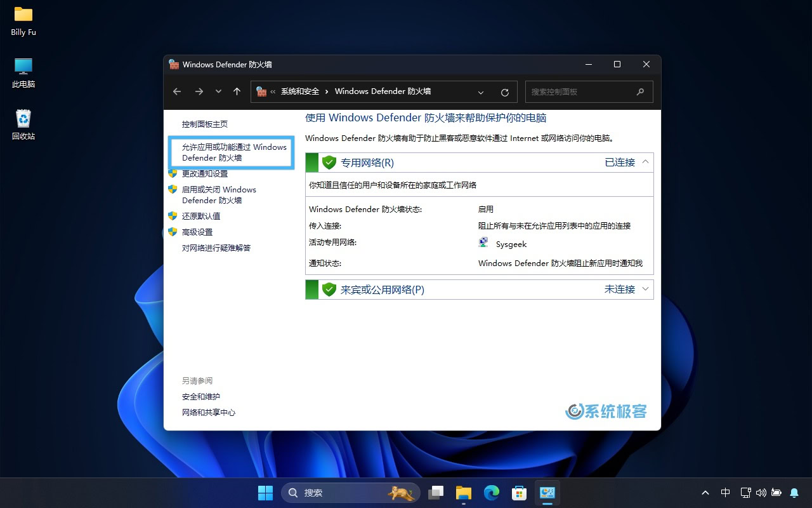Click the shield icon beside 高级设置
Screen dimensions: 812x508
point(172,232)
